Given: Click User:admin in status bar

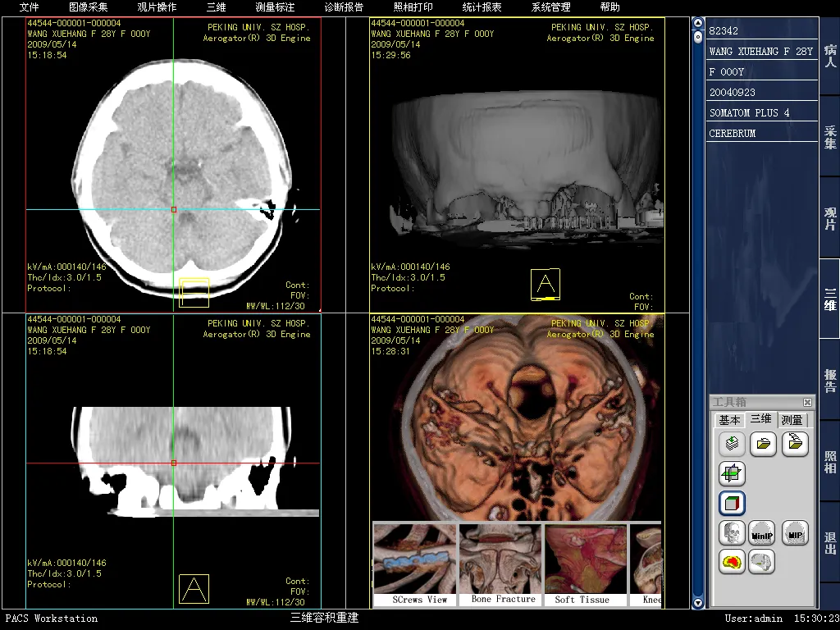Looking at the screenshot, I should pos(753,619).
